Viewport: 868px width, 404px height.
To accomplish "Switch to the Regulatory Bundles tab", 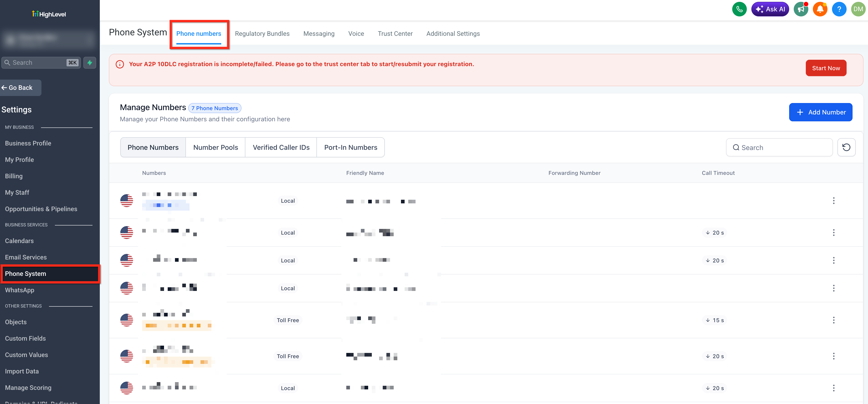I will coord(262,34).
